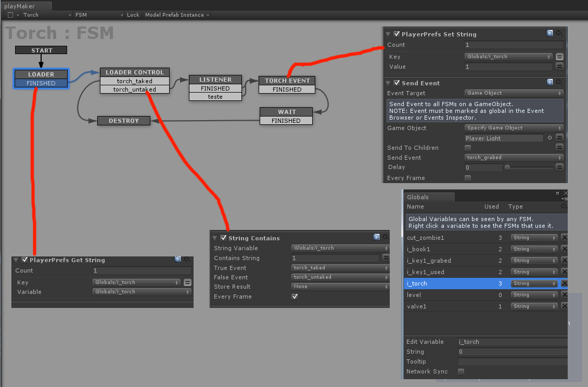The height and width of the screenshot is (387, 588).
Task: Select the LOADER CONTROL state node
Action: 135,72
